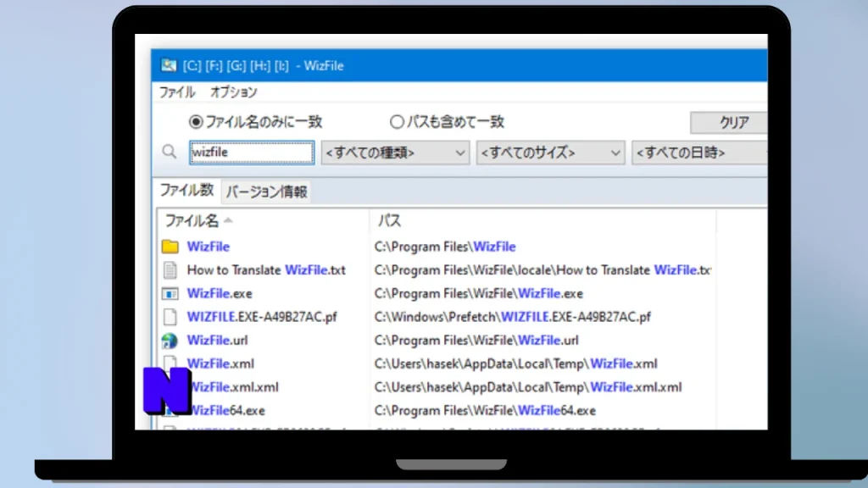Image resolution: width=868 pixels, height=488 pixels.
Task: Switch to the バージョン情報 tab
Action: coord(266,191)
